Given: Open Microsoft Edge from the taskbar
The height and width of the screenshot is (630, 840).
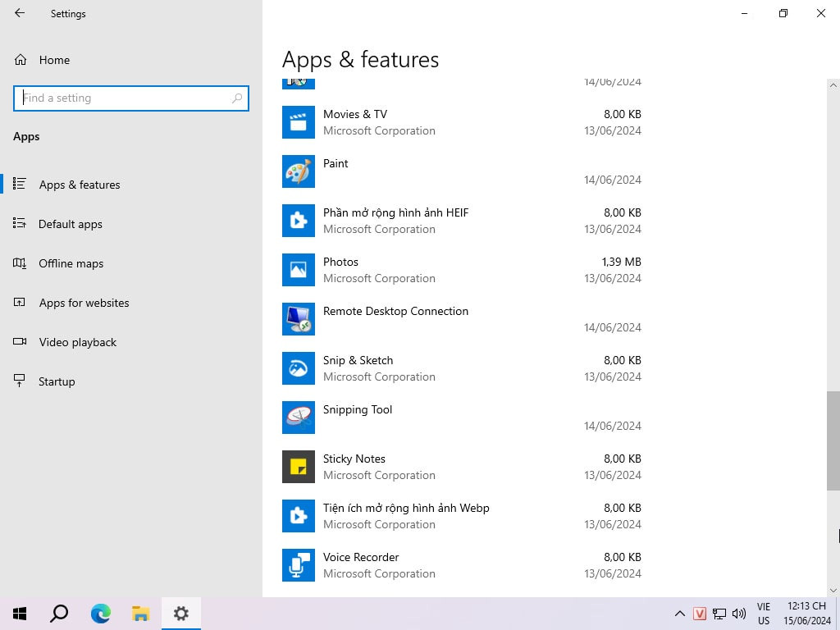Looking at the screenshot, I should (100, 613).
